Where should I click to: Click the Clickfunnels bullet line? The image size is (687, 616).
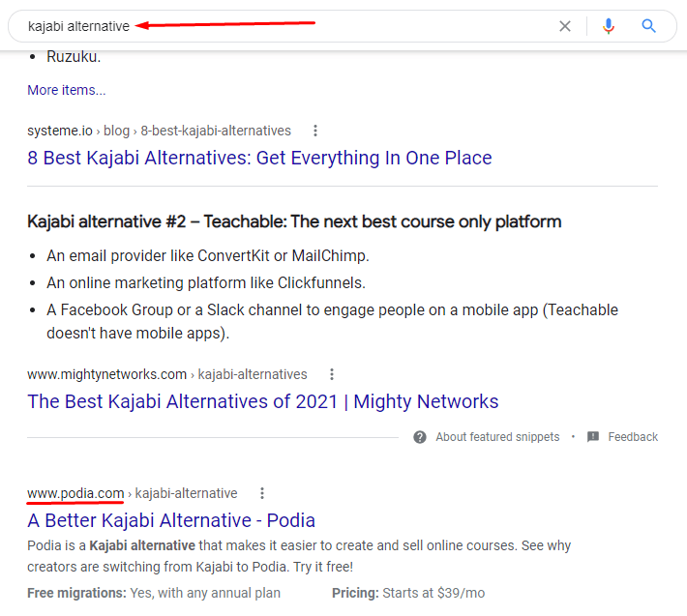(206, 282)
